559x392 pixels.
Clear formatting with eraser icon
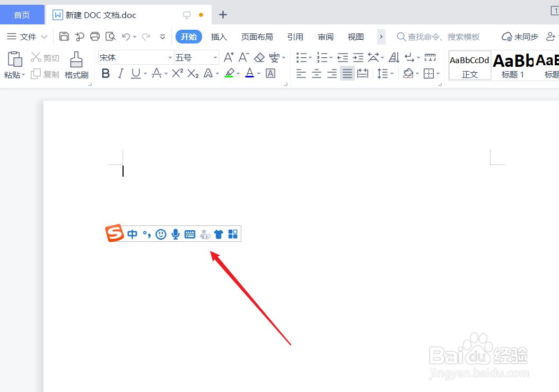(259, 57)
